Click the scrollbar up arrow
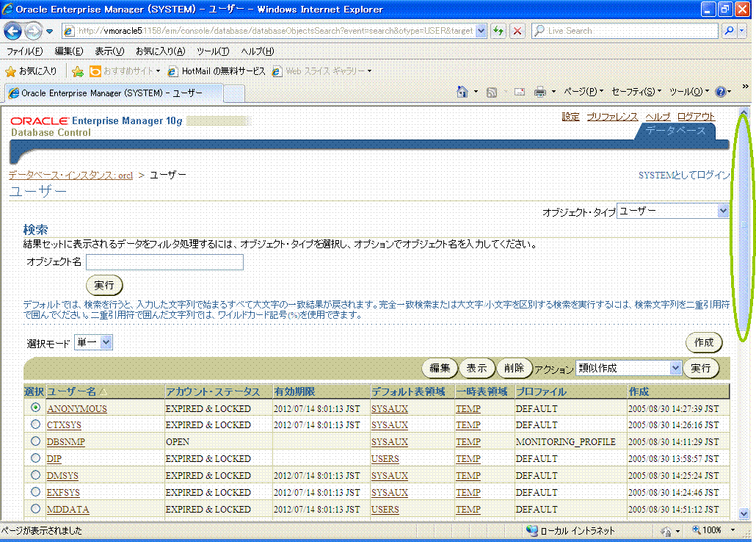Image resolution: width=756 pixels, height=542 pixels. (744, 112)
